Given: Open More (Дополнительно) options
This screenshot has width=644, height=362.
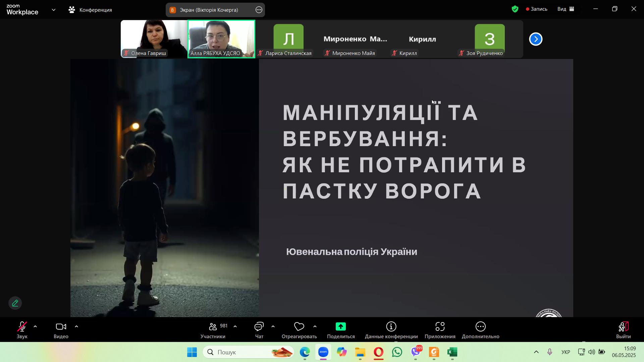Looking at the screenshot, I should pos(480,327).
